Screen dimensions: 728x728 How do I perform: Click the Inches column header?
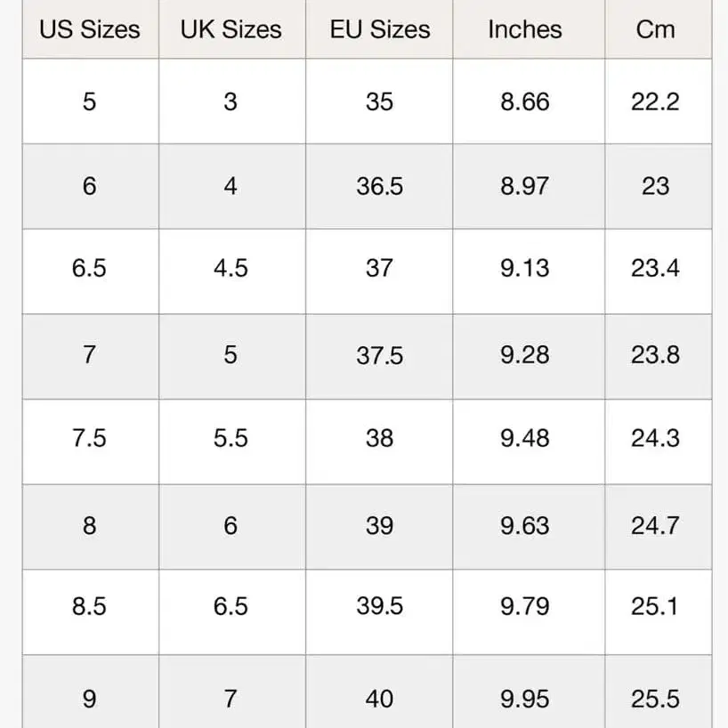(x=525, y=29)
